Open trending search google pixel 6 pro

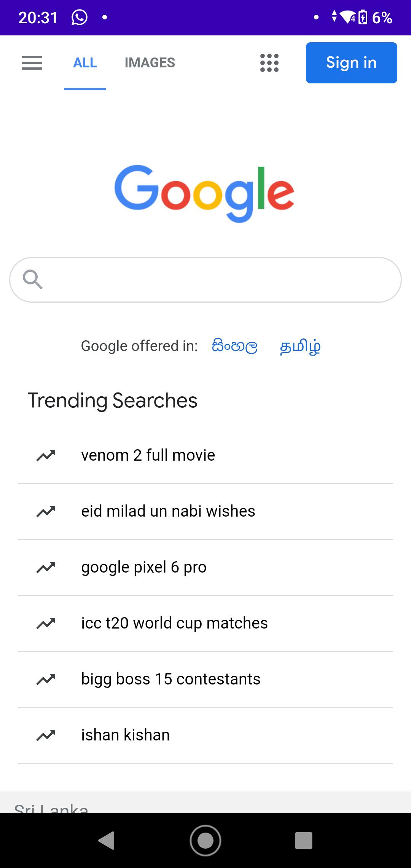(x=205, y=567)
